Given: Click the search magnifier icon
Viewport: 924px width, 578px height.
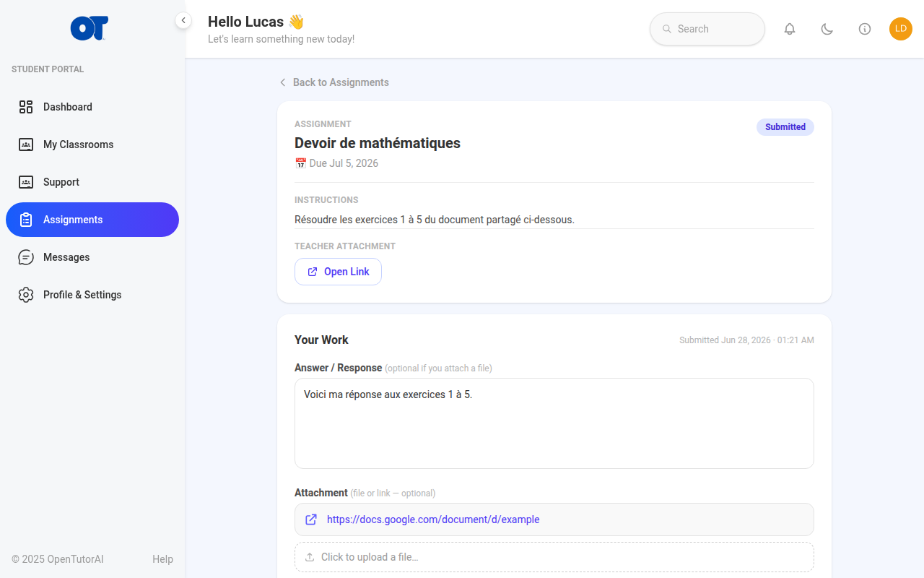Looking at the screenshot, I should pyautogui.click(x=667, y=29).
